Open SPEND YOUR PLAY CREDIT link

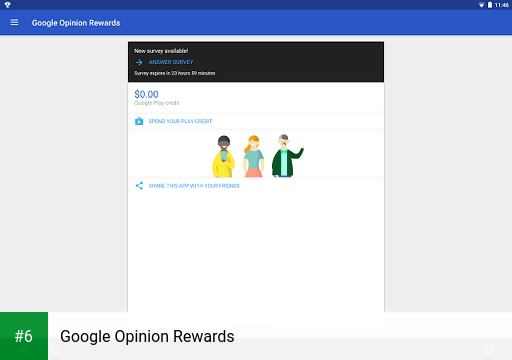coord(180,121)
